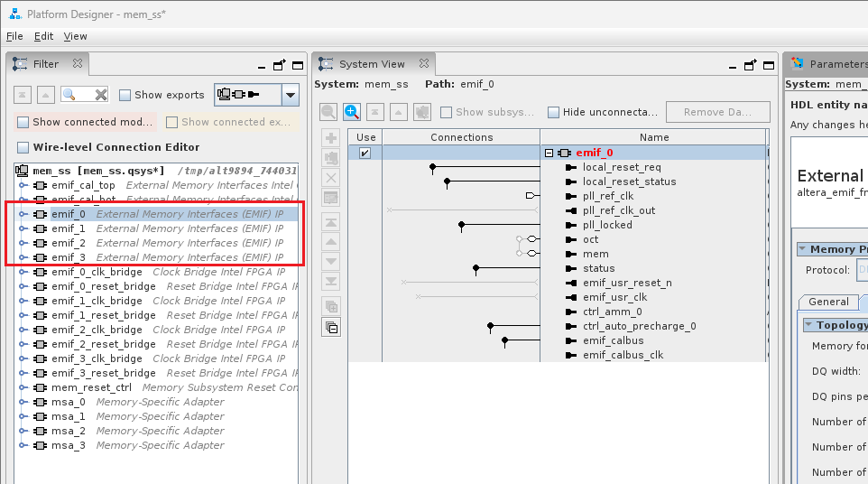This screenshot has width=868, height=484.
Task: Clear the filter search with the X icon
Action: pyautogui.click(x=100, y=95)
